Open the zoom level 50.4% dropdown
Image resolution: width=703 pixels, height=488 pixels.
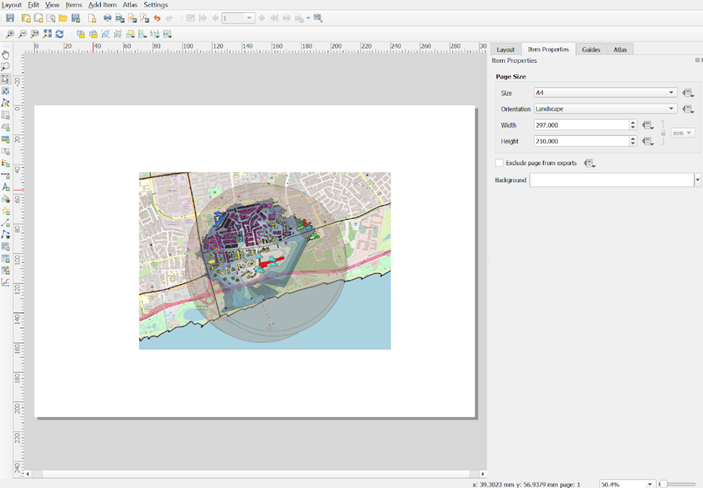[x=650, y=484]
